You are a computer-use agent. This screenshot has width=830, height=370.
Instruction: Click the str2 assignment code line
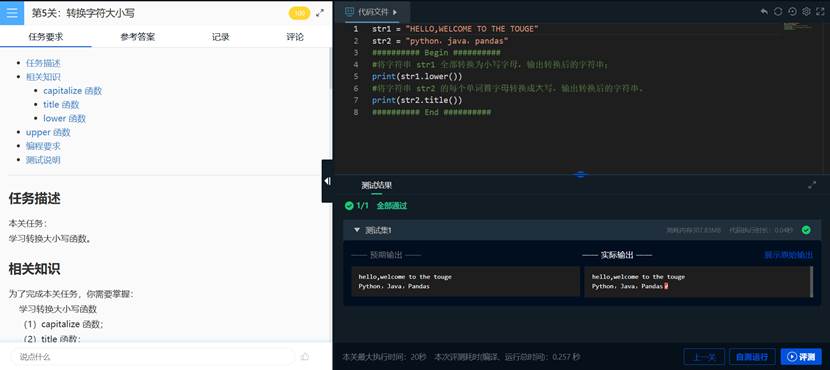point(440,41)
